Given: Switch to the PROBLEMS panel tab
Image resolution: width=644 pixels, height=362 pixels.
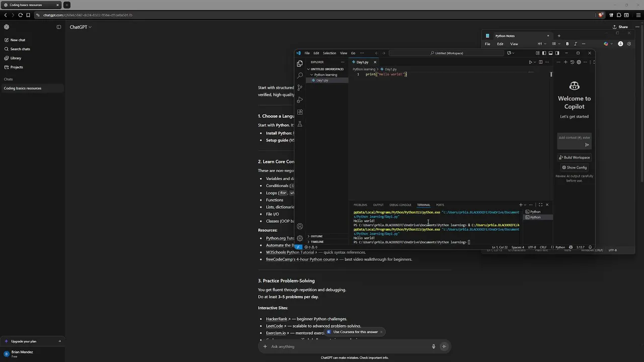Looking at the screenshot, I should point(360,205).
